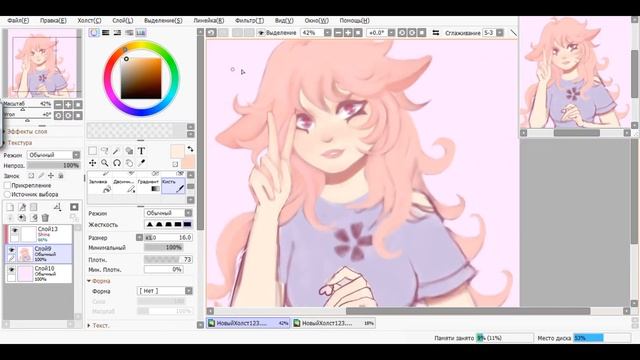Flip the canvas view horizontally

(x=436, y=33)
